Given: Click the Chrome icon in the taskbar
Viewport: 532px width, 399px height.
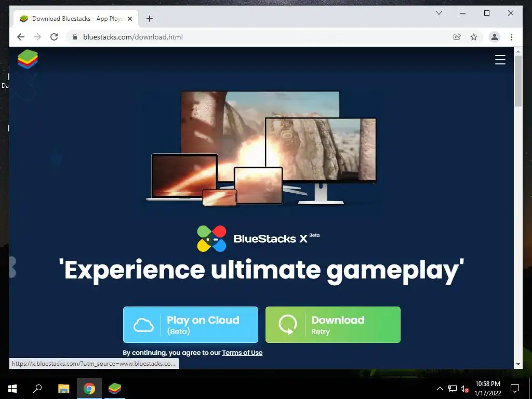Looking at the screenshot, I should click(89, 389).
